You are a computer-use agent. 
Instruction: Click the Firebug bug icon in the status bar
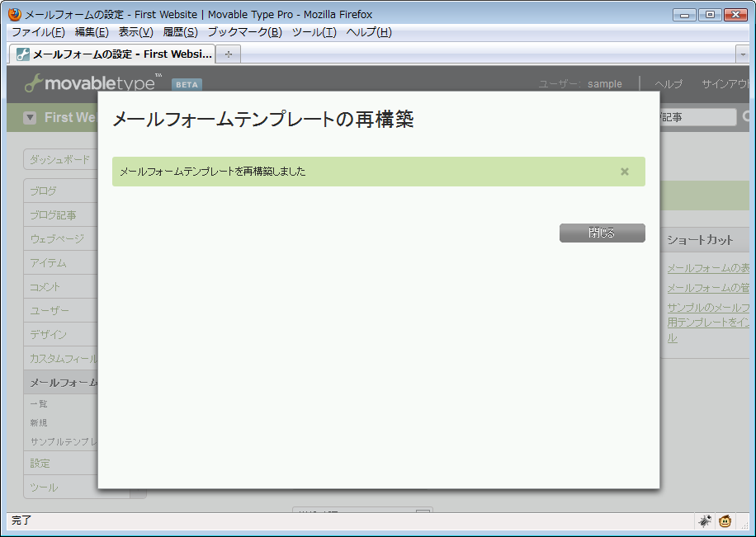(706, 521)
